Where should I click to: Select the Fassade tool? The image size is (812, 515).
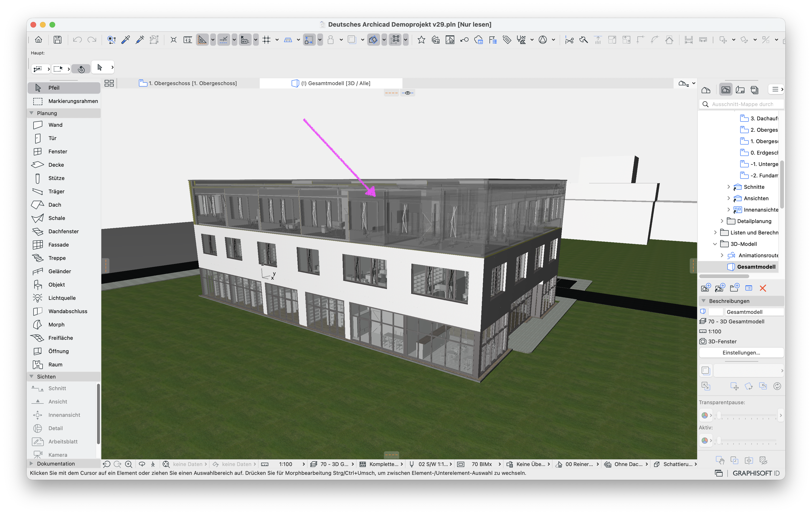pyautogui.click(x=64, y=245)
